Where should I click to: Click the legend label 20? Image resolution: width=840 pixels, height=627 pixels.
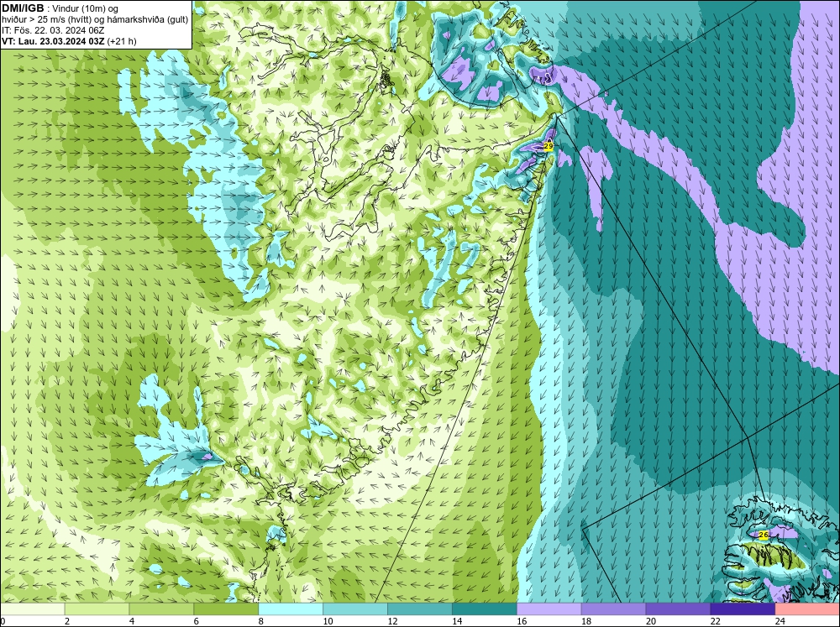coord(651,621)
